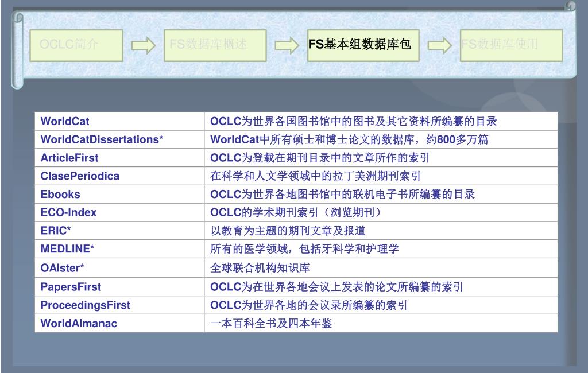This screenshot has height=373, width=588.
Task: Click text 所有的医学领域，包括牙科学和护理学
Action: point(304,249)
